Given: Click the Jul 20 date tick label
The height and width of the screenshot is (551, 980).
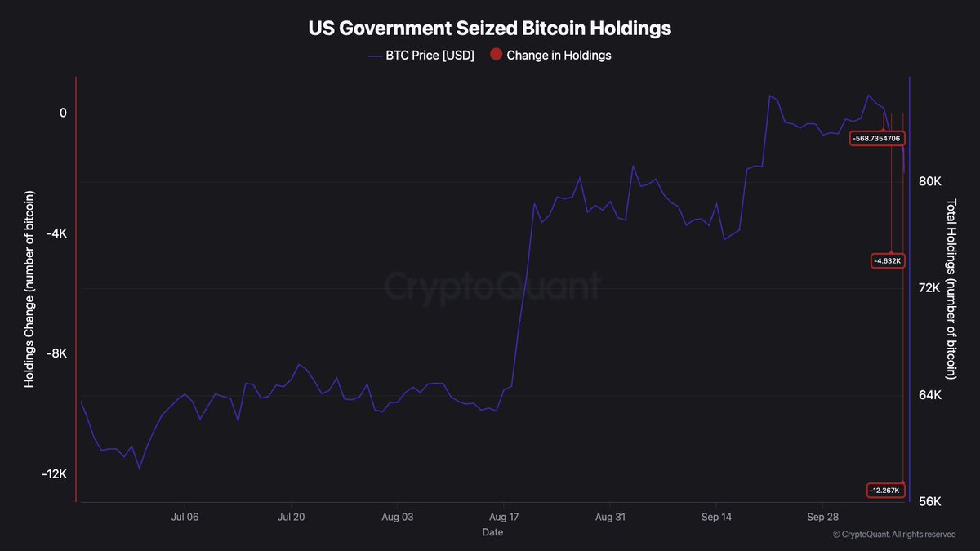Looking at the screenshot, I should (292, 517).
